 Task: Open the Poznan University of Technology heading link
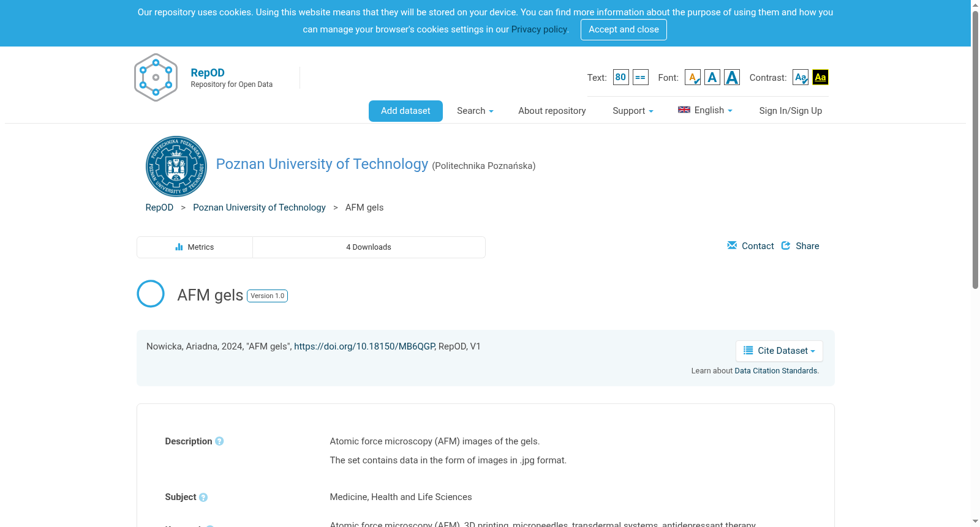322,164
